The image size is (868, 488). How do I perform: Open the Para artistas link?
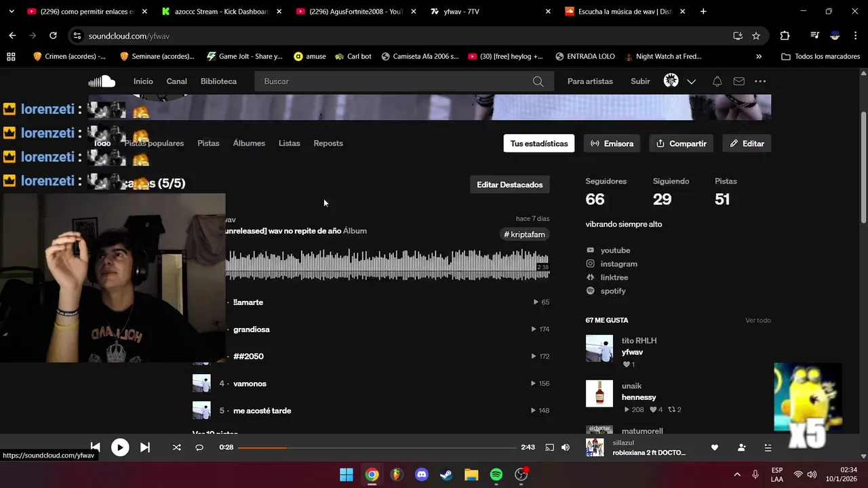tap(590, 81)
